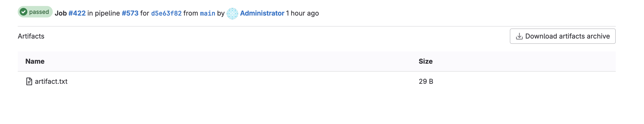Screen dimensions: 644x124
Task: Click the Administrator avatar image
Action: coord(232,13)
